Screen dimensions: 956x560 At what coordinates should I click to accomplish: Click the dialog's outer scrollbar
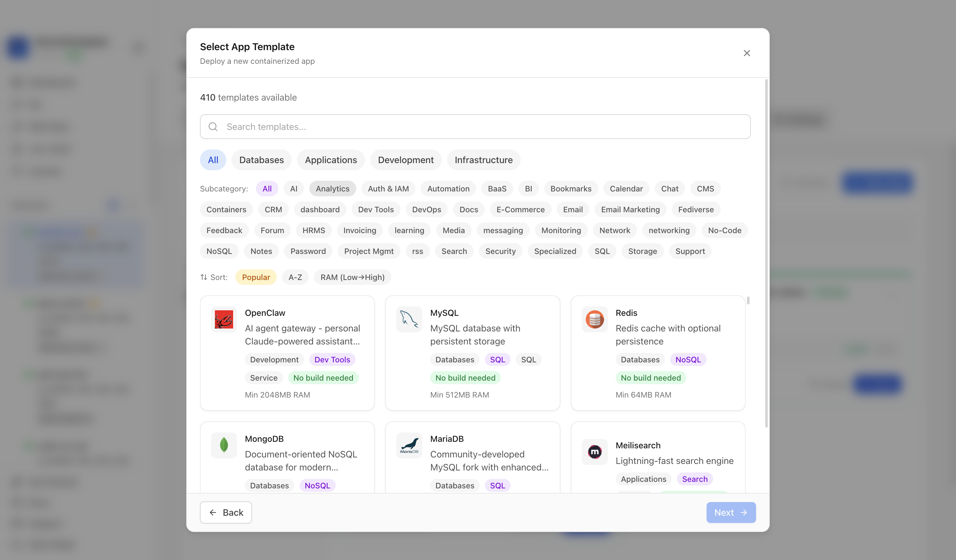tap(766, 253)
